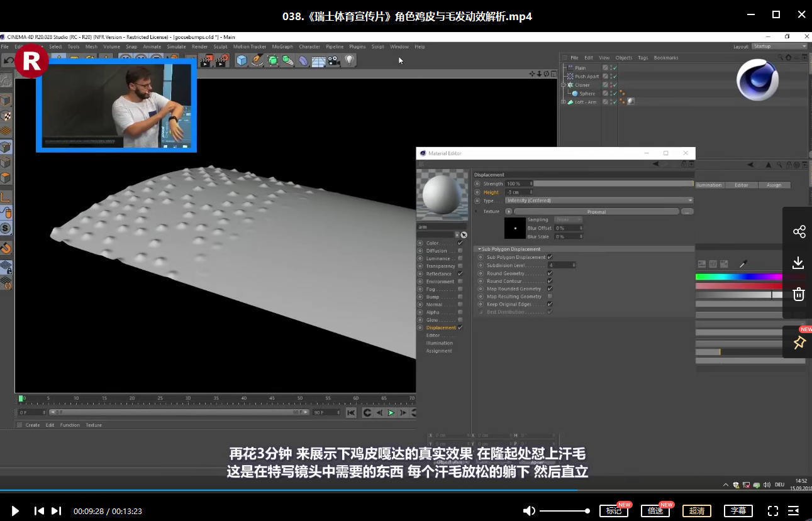Expand the Cloner object hierarchy
812x521 pixels.
coord(564,84)
